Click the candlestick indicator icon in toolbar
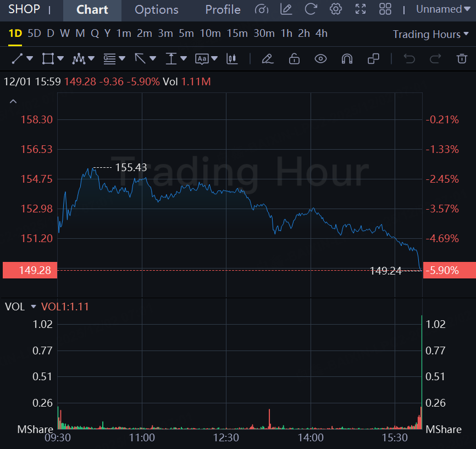This screenshot has height=449, width=476. click(x=232, y=58)
